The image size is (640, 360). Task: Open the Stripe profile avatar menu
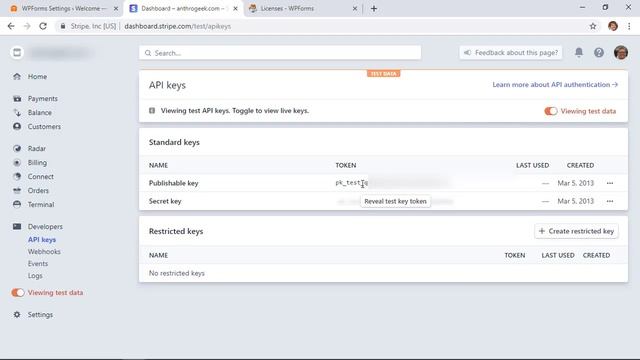pos(621,53)
